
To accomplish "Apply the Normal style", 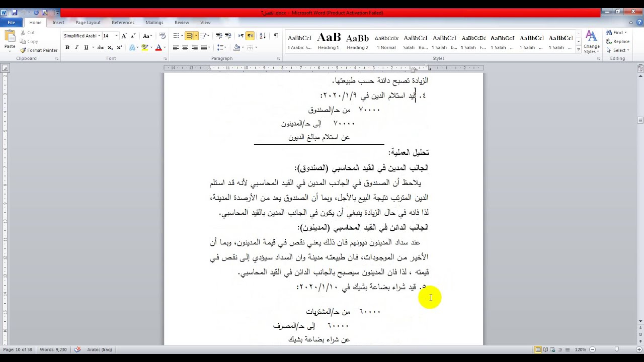I will [x=387, y=42].
